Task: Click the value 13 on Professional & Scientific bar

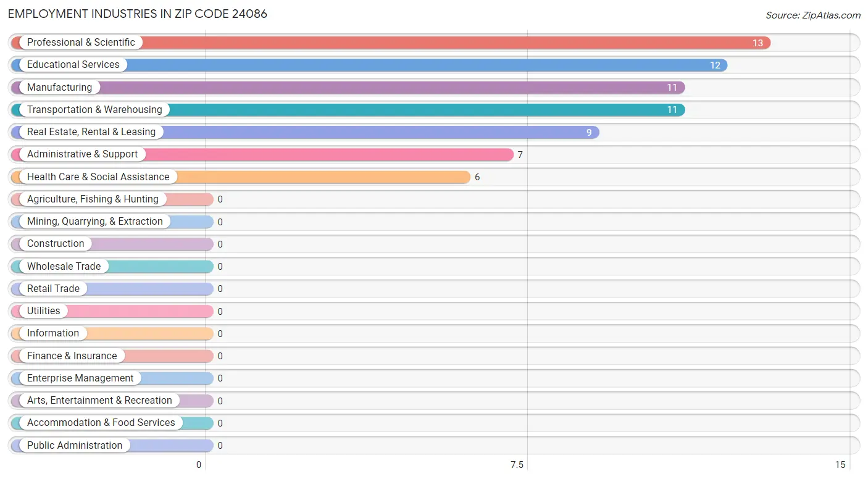Action: [757, 43]
